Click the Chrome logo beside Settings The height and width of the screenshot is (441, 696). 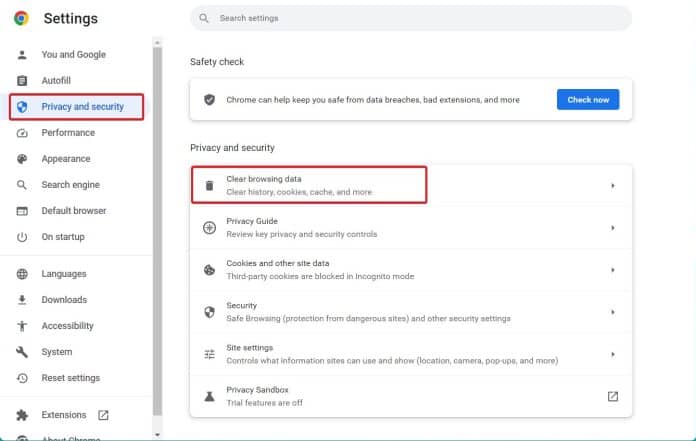point(22,18)
